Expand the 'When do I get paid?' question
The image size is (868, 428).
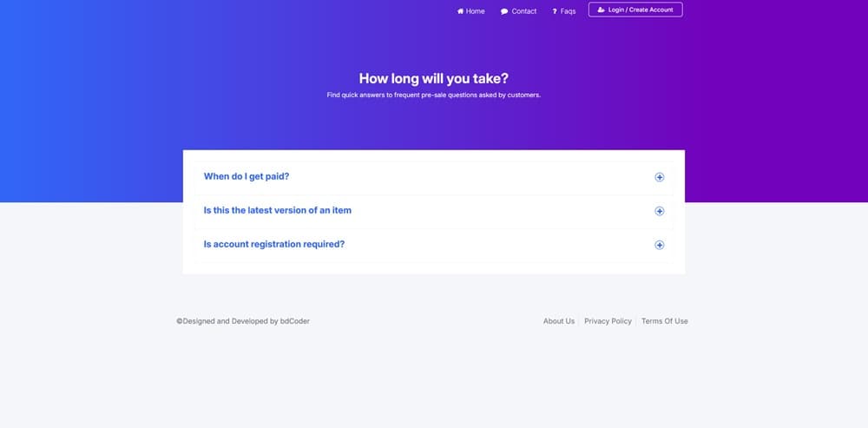(x=247, y=176)
